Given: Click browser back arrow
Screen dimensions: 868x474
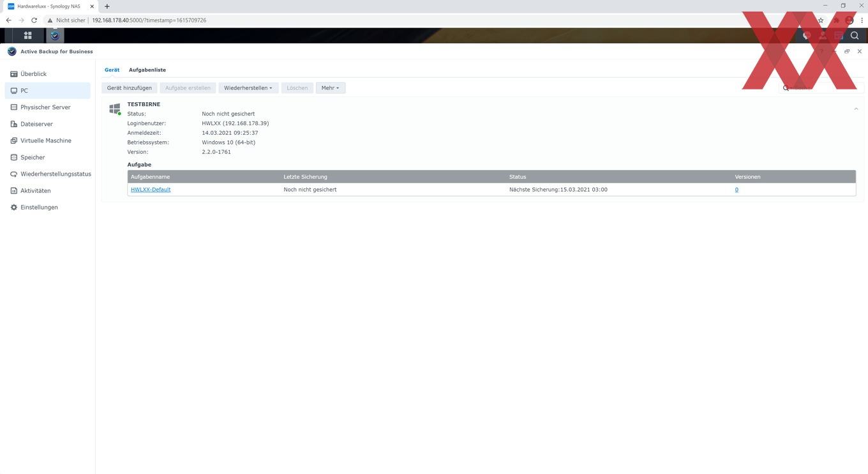Looking at the screenshot, I should 9,20.
